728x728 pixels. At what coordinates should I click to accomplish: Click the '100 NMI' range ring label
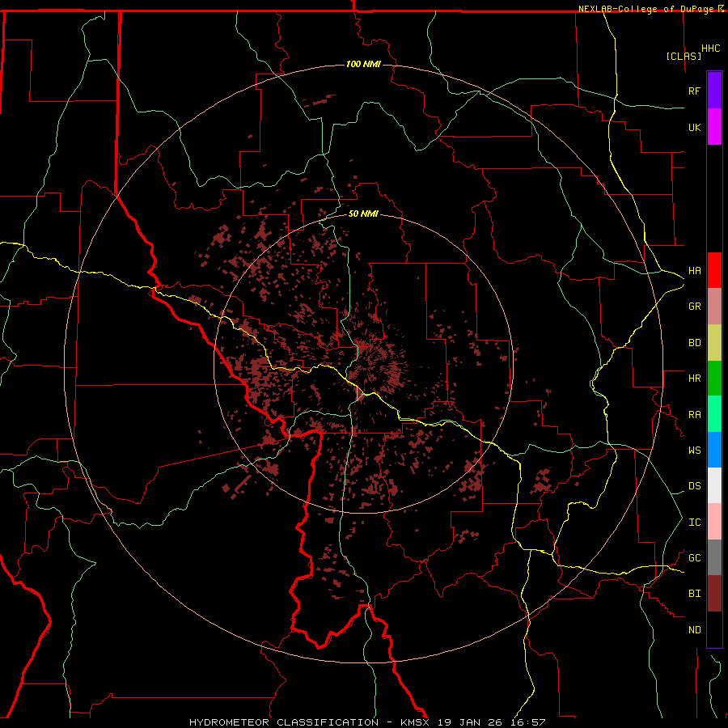click(x=363, y=64)
